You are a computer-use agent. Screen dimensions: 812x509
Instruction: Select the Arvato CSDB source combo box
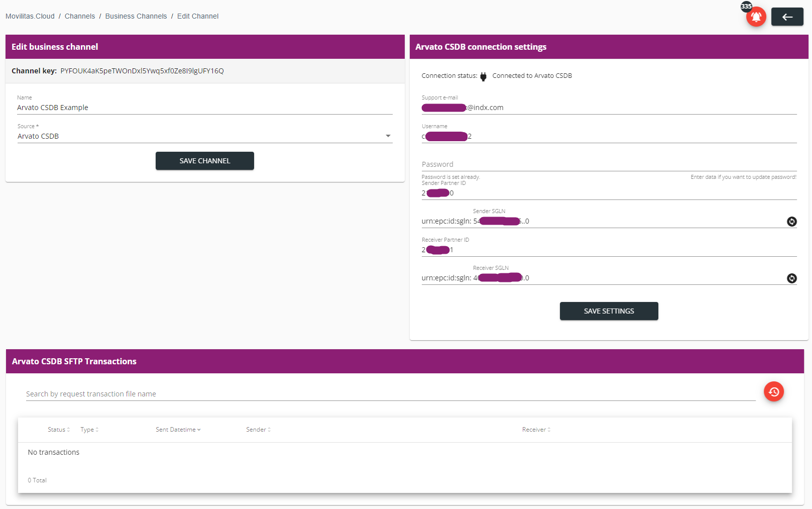(205, 136)
